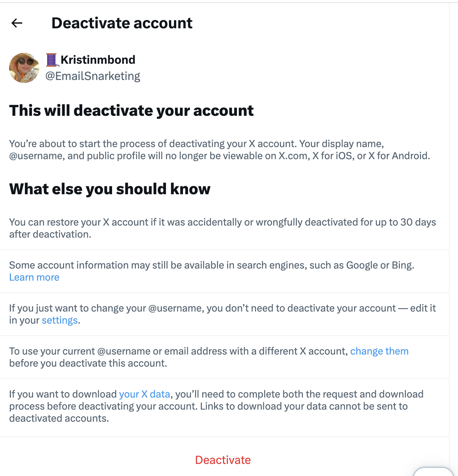Click the What else you should know heading
458x476 pixels.
pos(110,189)
